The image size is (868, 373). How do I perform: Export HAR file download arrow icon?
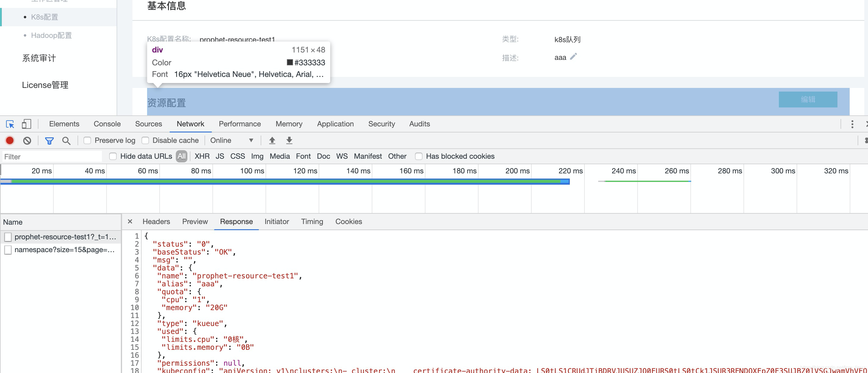(289, 140)
